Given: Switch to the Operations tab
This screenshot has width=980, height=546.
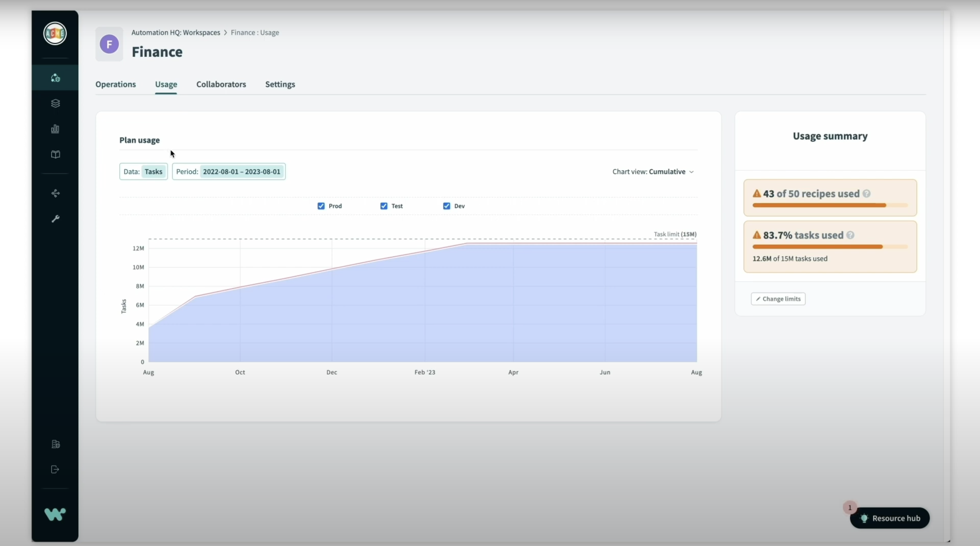Looking at the screenshot, I should point(116,85).
